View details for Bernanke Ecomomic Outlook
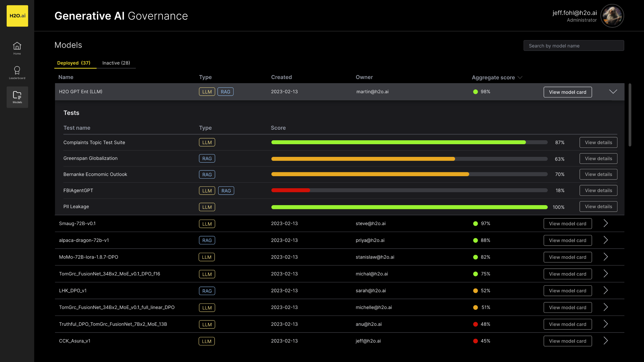The width and height of the screenshot is (644, 362). 598,174
